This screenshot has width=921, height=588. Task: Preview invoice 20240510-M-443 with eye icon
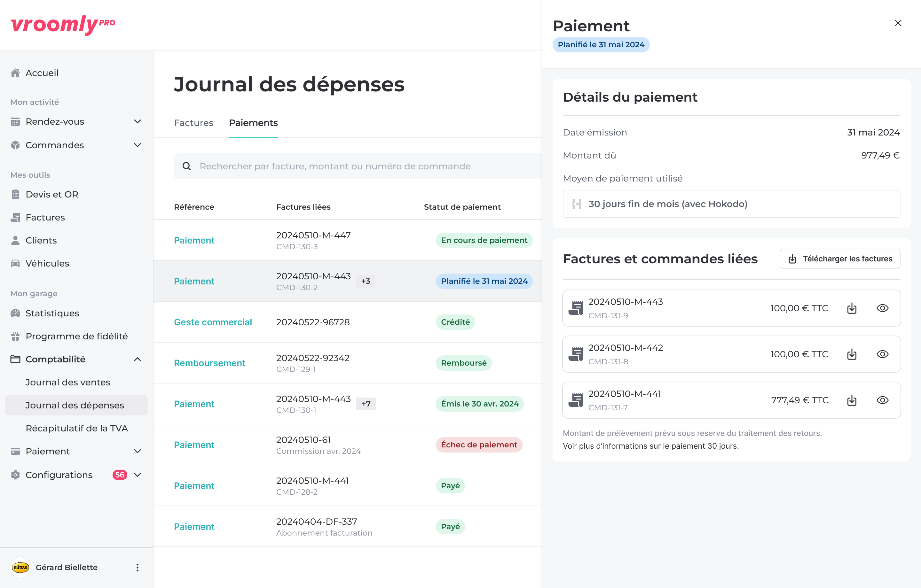point(882,308)
